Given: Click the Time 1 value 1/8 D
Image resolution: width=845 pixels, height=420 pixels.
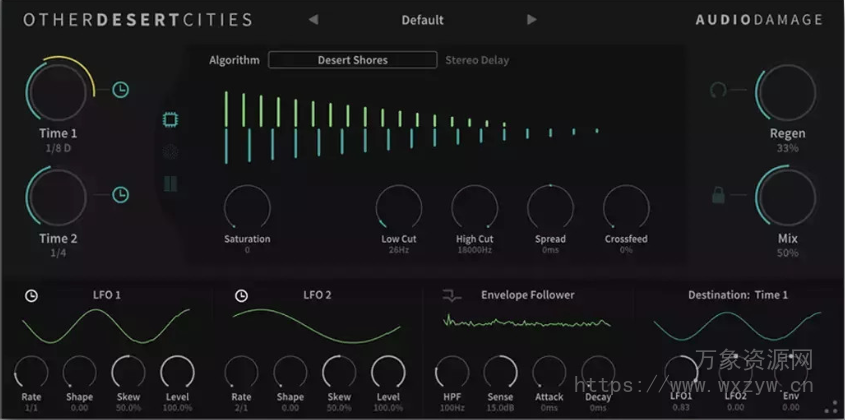Looking at the screenshot, I should [58, 148].
